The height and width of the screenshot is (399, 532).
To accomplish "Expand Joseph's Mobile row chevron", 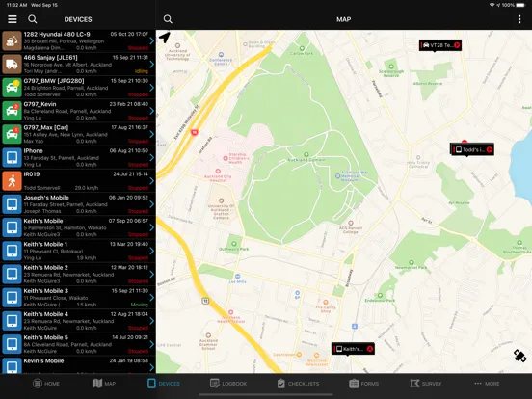I will click(151, 204).
